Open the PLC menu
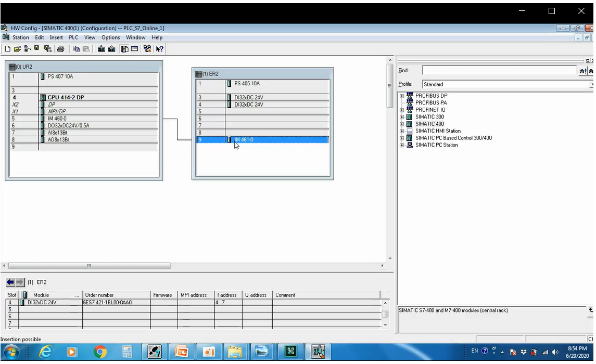The width and height of the screenshot is (596, 364). pyautogui.click(x=73, y=37)
